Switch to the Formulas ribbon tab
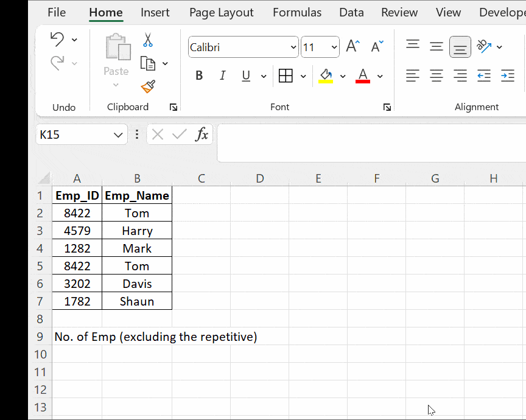This screenshot has height=420, width=526. tap(296, 12)
